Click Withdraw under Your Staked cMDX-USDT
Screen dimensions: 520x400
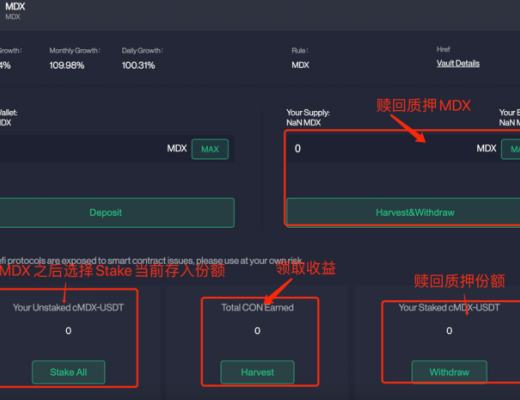tap(449, 372)
